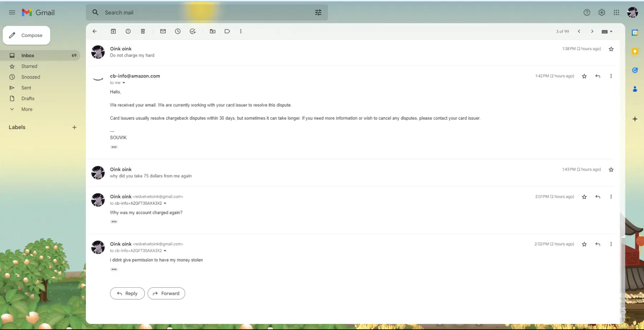Screen dimensions: 644x330
Task: Click the Reply button
Action: tap(127, 293)
